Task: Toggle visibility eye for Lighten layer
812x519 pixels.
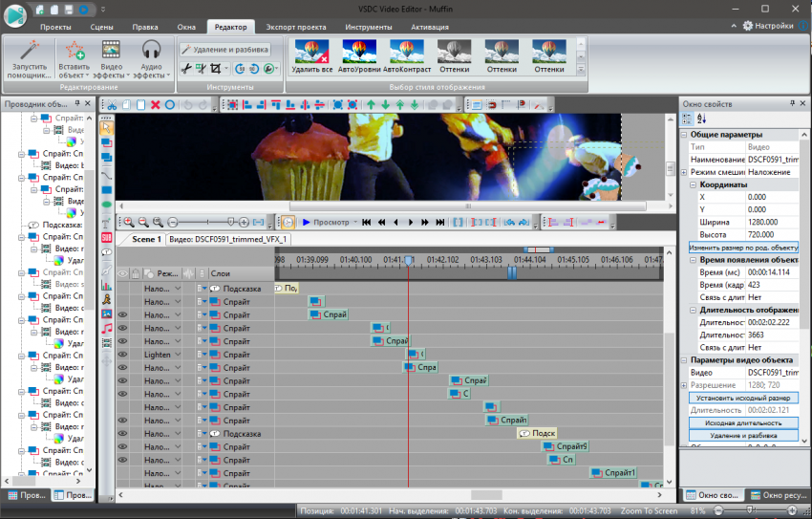Action: coord(122,355)
